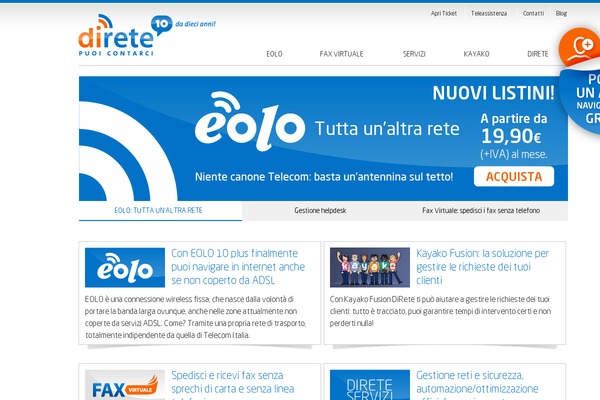Click the ACQUISTA button in the banner
Viewport: 600px width, 400px height.
point(514,176)
